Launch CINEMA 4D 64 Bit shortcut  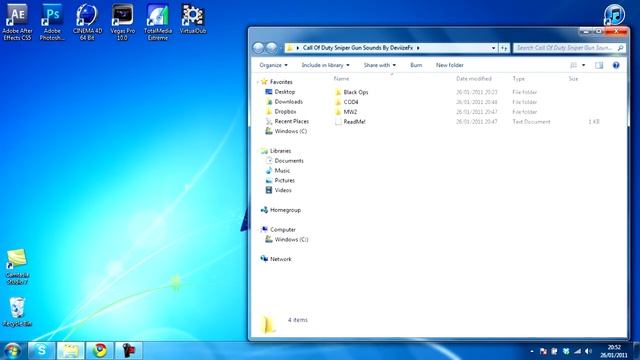pyautogui.click(x=87, y=22)
